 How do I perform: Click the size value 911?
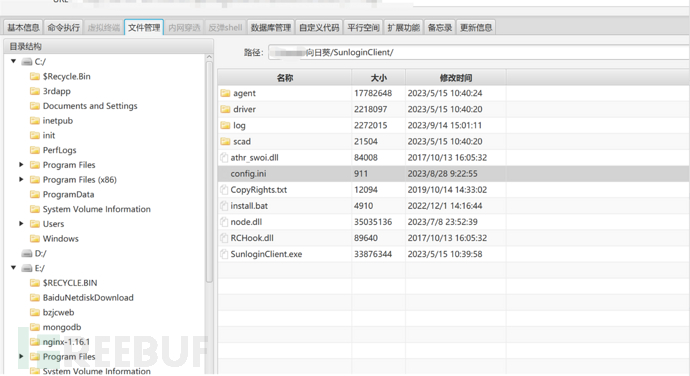(361, 173)
